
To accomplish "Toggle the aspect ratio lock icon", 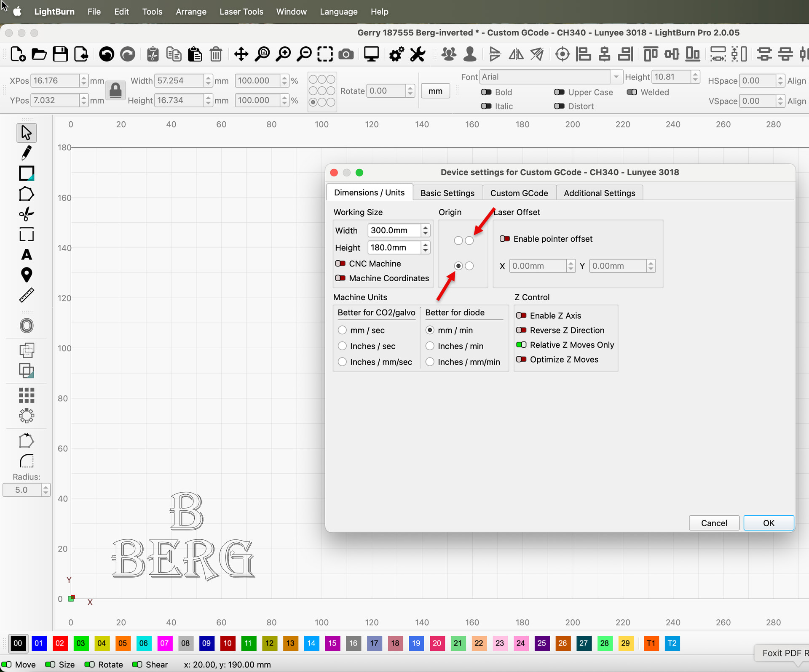I will pos(115,91).
